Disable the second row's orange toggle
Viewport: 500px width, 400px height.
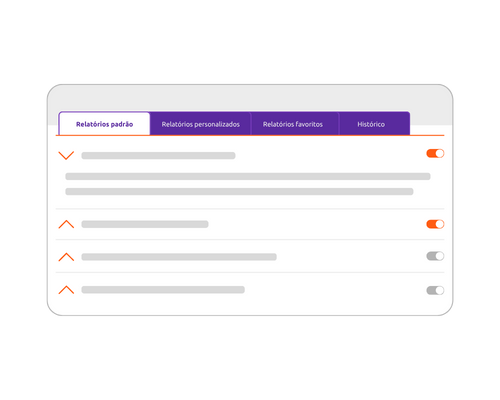click(435, 224)
